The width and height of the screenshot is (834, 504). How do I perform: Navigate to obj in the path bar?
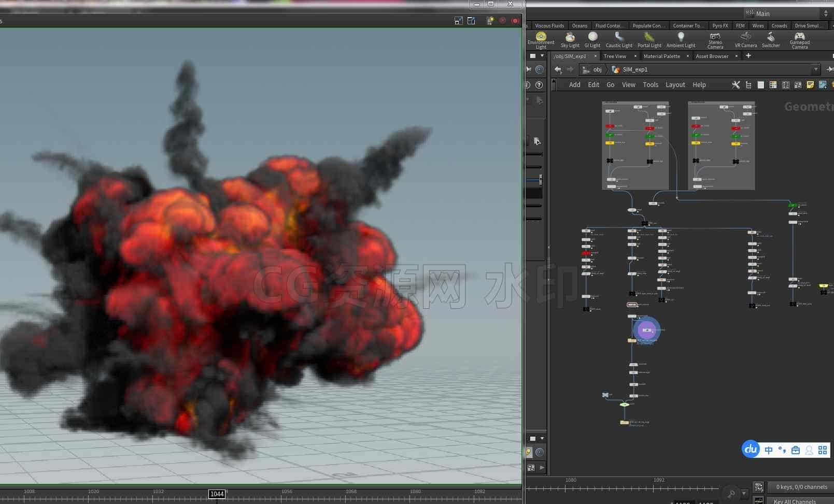pyautogui.click(x=597, y=69)
